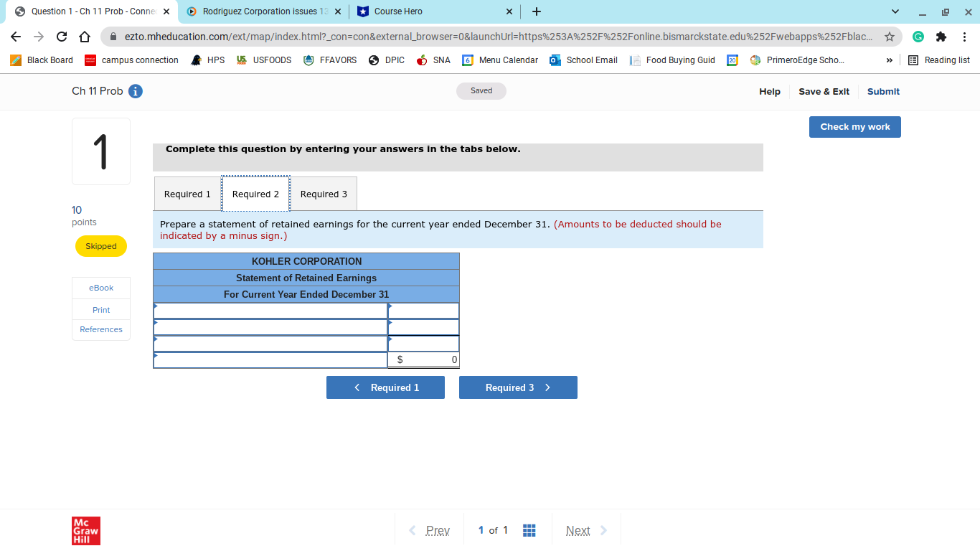Click the Ch 11 Prob info icon
The image size is (980, 551).
136,91
